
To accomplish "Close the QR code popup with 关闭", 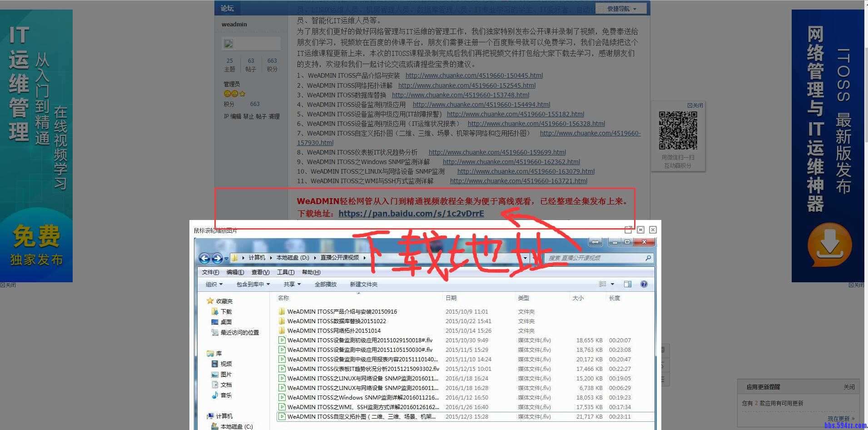I will tap(695, 105).
